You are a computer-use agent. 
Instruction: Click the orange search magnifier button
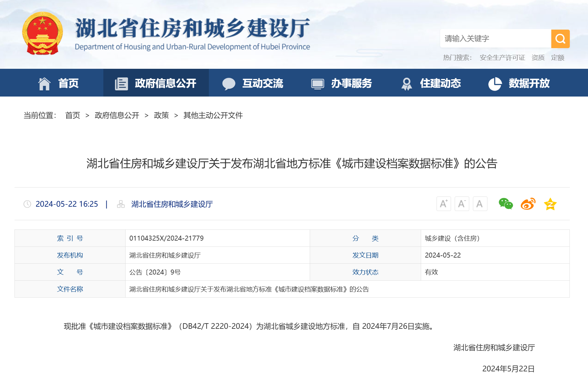pos(560,39)
